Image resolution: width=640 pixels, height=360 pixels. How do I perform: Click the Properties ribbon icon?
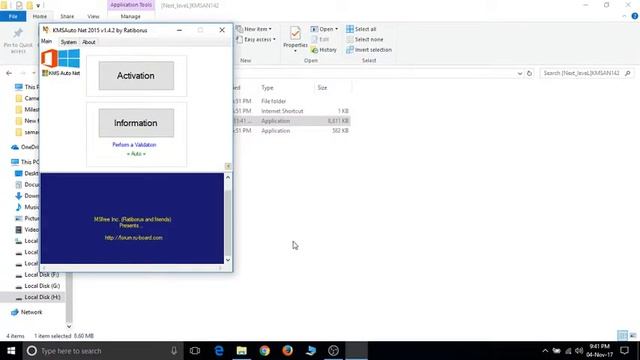pos(295,33)
